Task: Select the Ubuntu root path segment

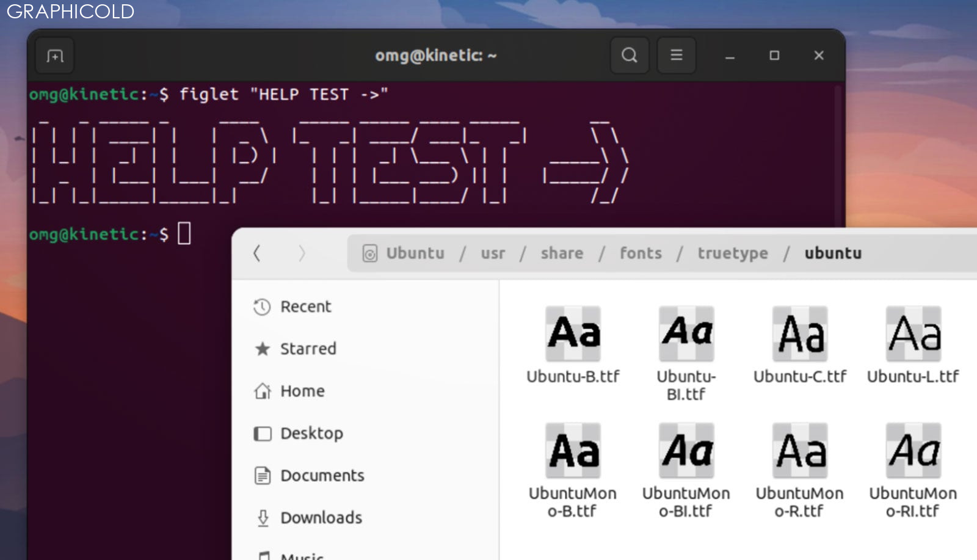Action: tap(404, 253)
